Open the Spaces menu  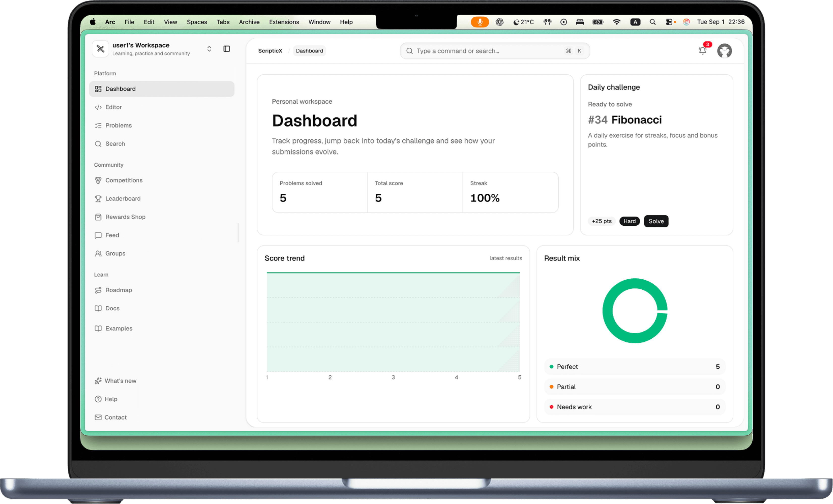[197, 22]
